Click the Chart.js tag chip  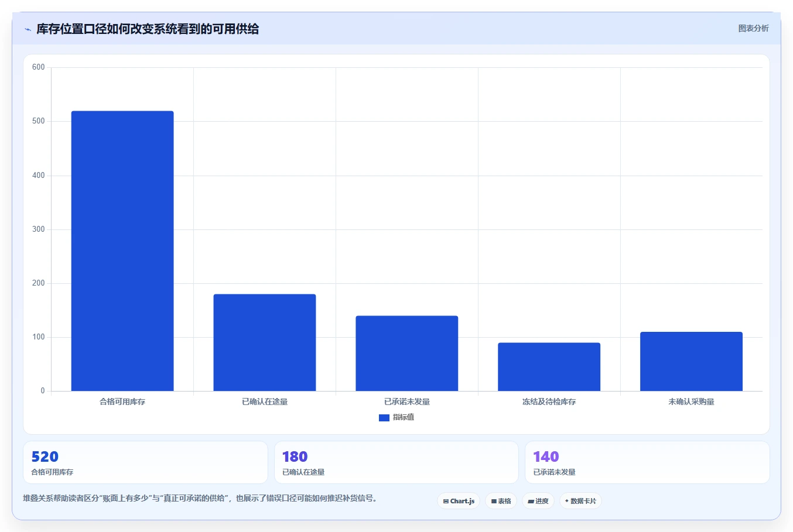[459, 501]
